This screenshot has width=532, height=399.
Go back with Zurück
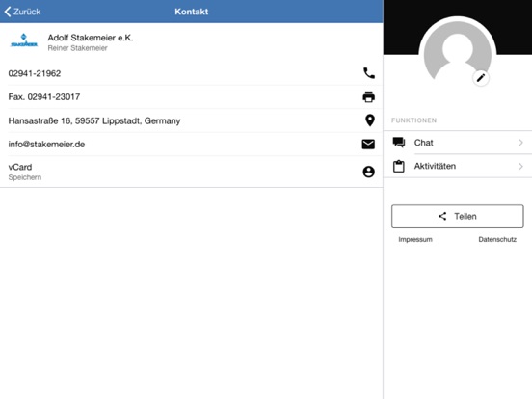[22, 12]
